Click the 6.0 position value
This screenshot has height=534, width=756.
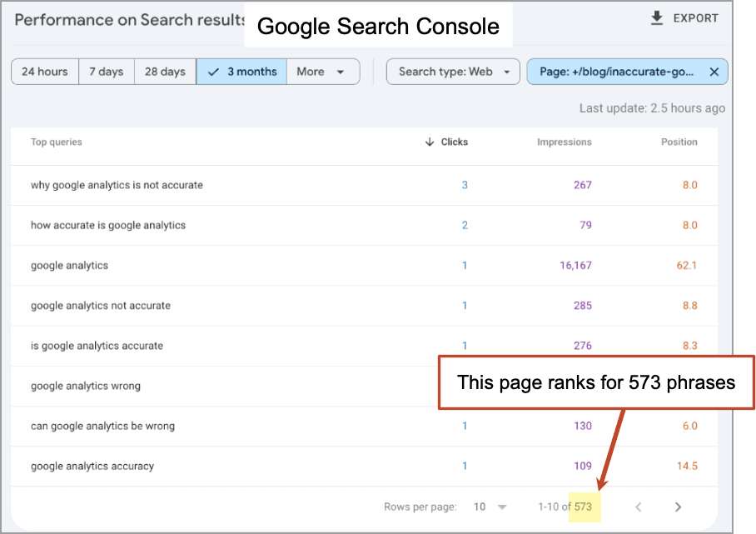tap(690, 426)
